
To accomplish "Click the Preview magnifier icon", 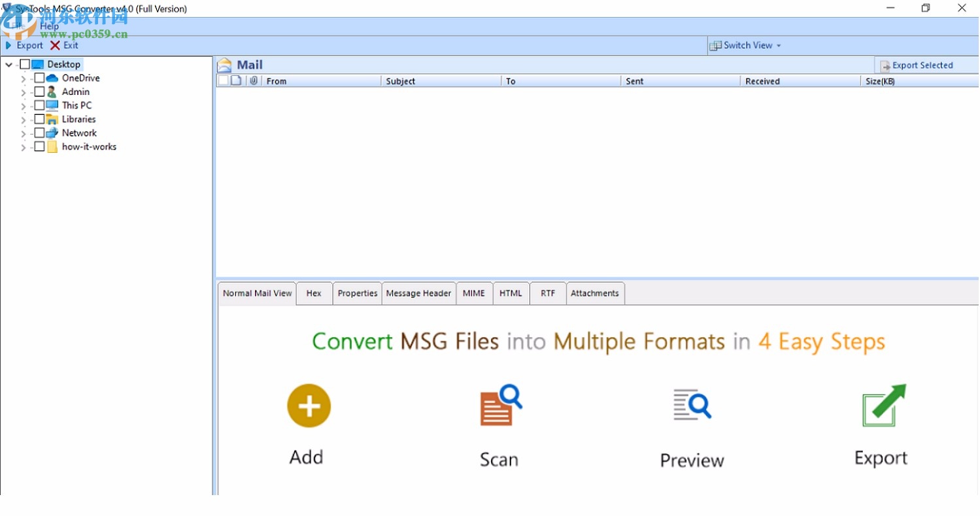I will pyautogui.click(x=691, y=405).
